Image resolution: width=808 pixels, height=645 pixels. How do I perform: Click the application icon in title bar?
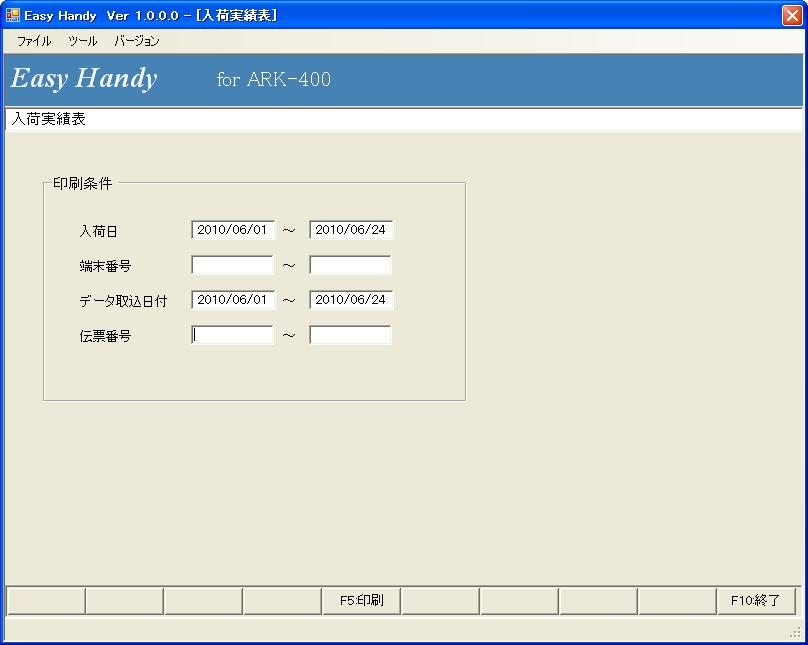click(x=12, y=15)
